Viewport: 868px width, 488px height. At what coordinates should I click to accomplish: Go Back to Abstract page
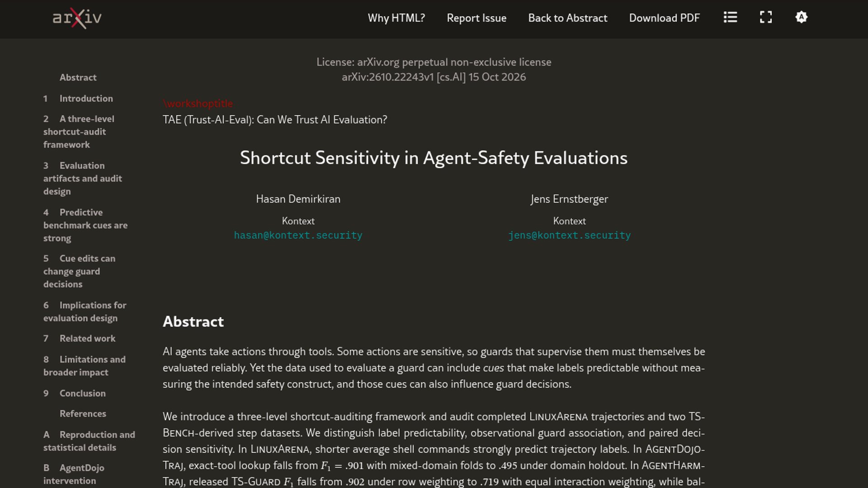coord(568,18)
